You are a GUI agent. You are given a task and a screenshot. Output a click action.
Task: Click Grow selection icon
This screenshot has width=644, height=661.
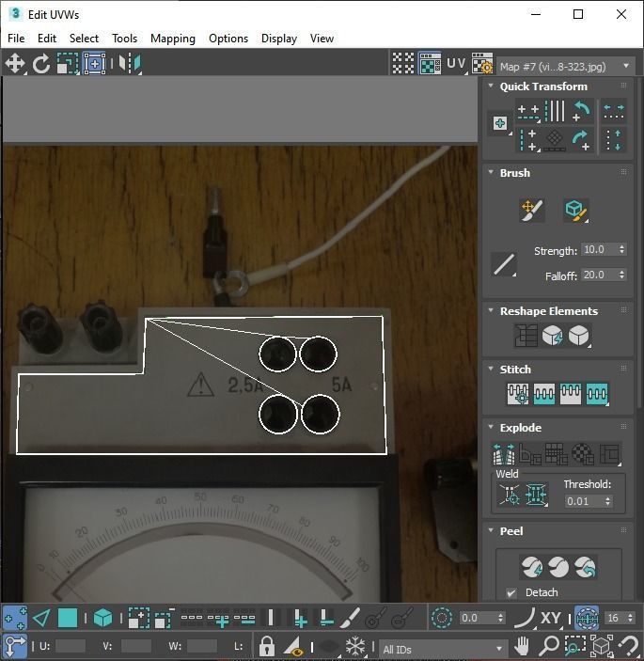138,618
